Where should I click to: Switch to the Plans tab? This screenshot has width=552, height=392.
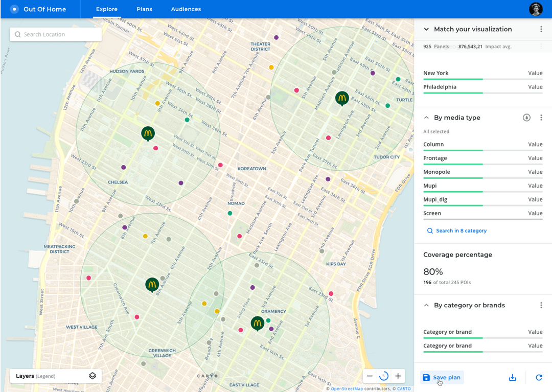click(x=144, y=9)
